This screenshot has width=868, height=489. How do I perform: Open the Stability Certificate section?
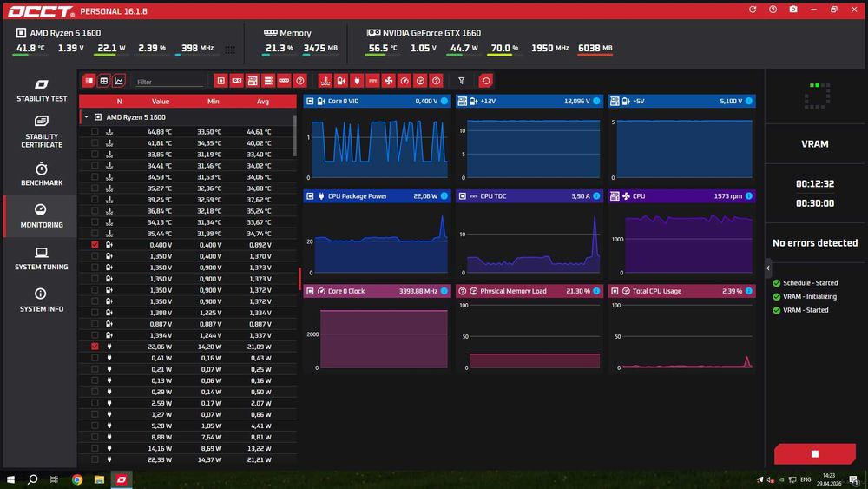click(x=42, y=132)
